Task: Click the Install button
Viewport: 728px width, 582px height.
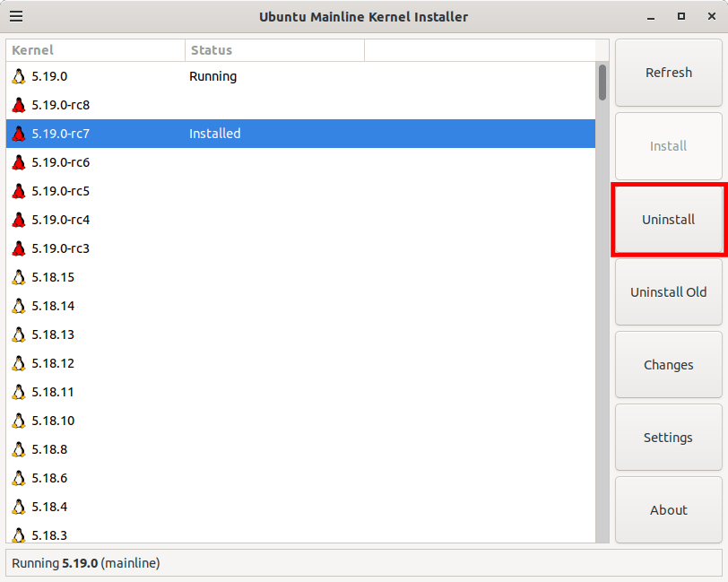Action: 669,146
